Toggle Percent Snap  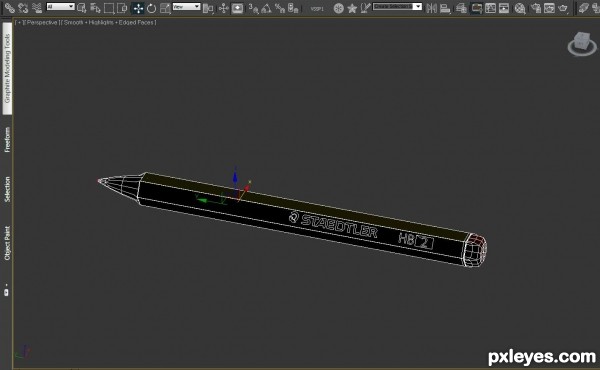point(280,8)
